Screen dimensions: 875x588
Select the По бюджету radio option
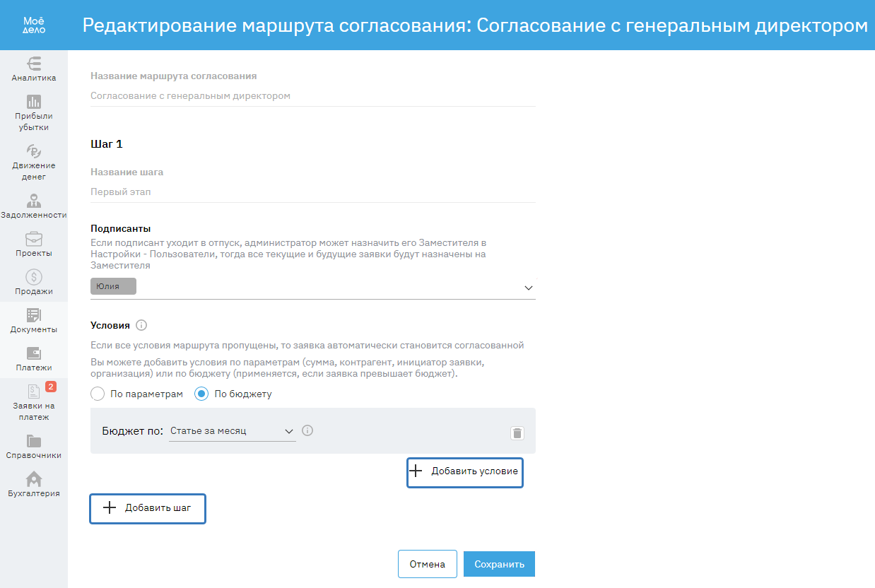coord(201,394)
